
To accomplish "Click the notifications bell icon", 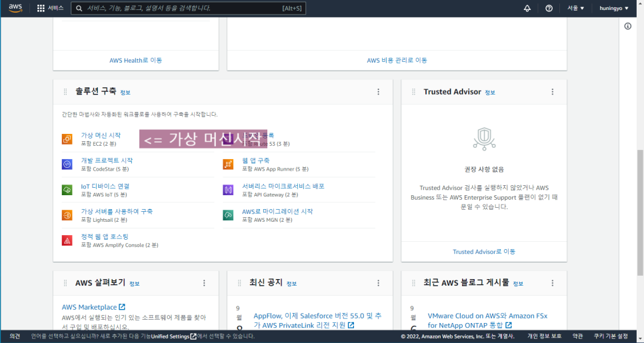I will [527, 8].
